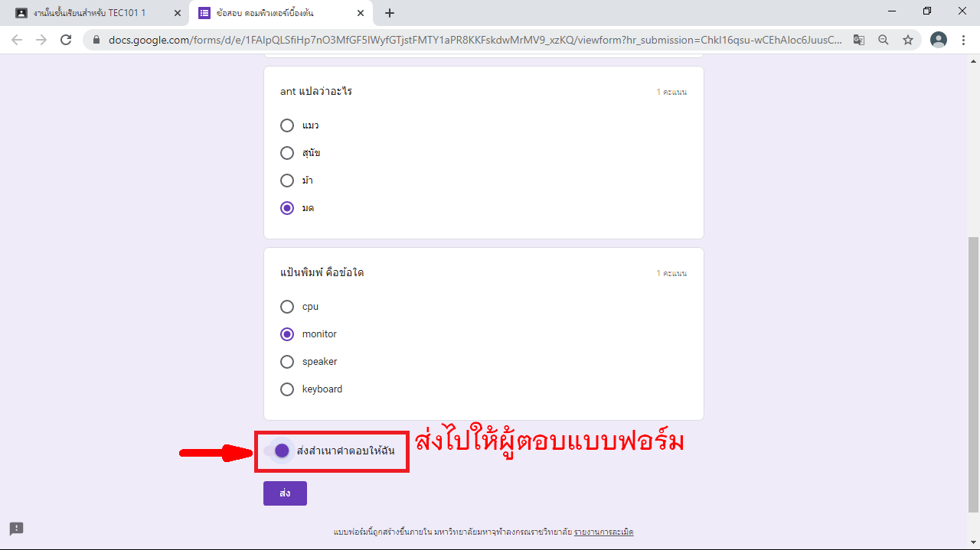
Task: Click the feedback report icon at bottom left
Action: click(x=16, y=529)
